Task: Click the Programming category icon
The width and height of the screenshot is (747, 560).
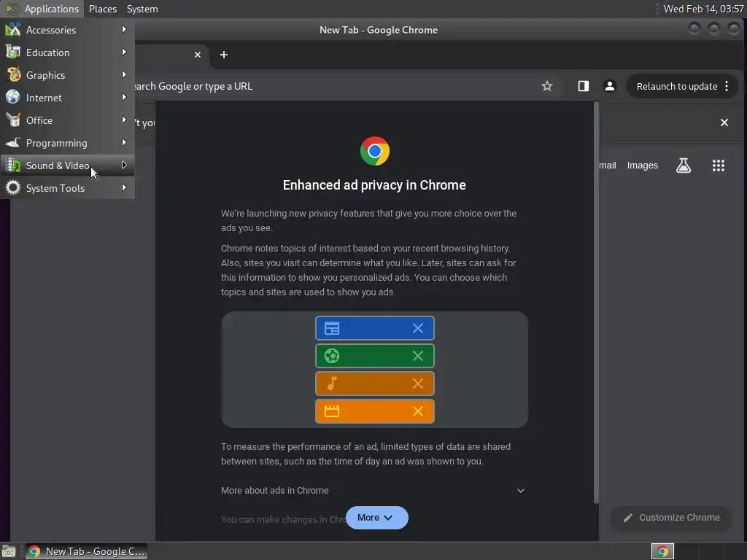Action: 13,142
